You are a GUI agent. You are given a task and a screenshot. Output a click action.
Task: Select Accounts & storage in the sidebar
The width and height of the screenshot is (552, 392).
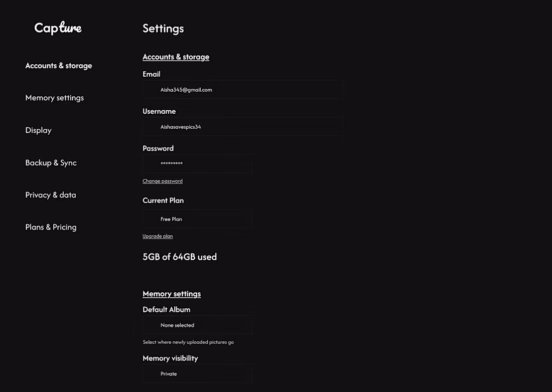[59, 66]
